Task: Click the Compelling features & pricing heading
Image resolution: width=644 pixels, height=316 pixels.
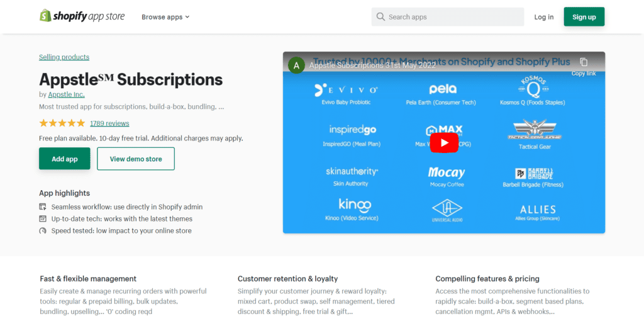Action: (x=487, y=279)
